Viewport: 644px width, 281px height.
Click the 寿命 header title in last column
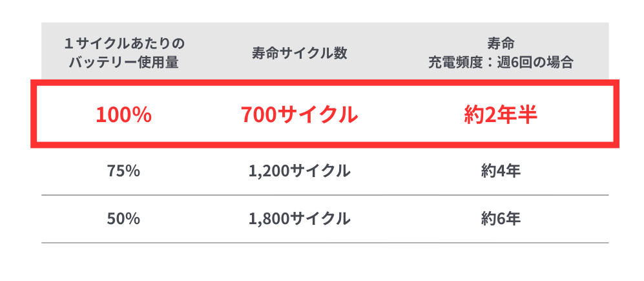(x=501, y=44)
